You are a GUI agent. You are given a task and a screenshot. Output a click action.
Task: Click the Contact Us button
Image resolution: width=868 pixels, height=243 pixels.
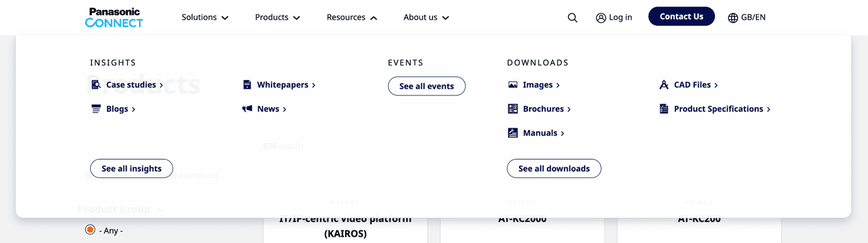pos(682,16)
